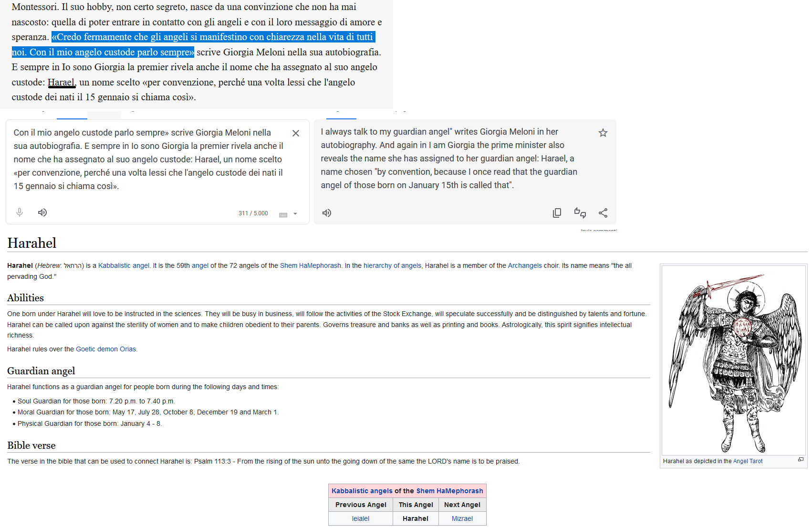Go to next angel Mizrael
Viewport: 812px width, 529px height.
coord(462,518)
